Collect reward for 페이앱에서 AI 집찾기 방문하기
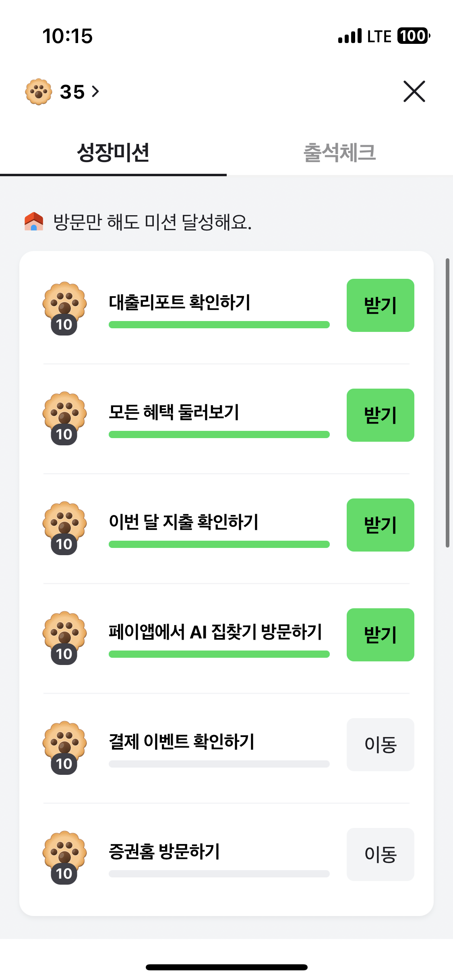 pos(380,635)
